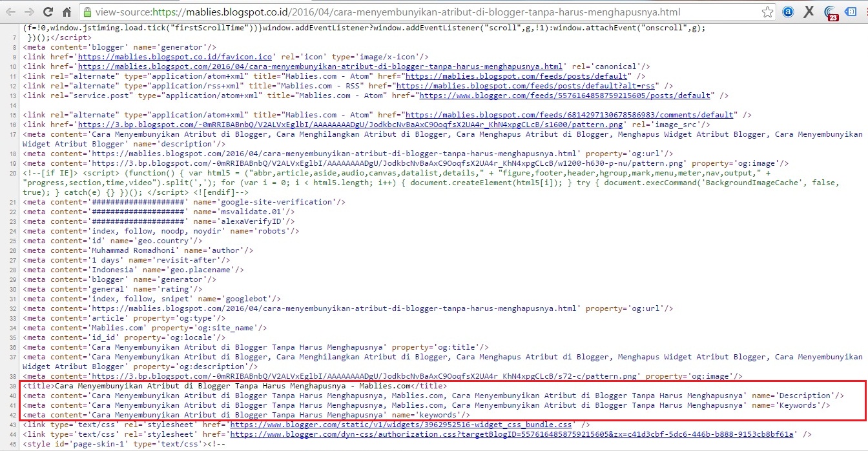The height and width of the screenshot is (451, 868).
Task: Click the name='Description' meta line
Action: (433, 396)
